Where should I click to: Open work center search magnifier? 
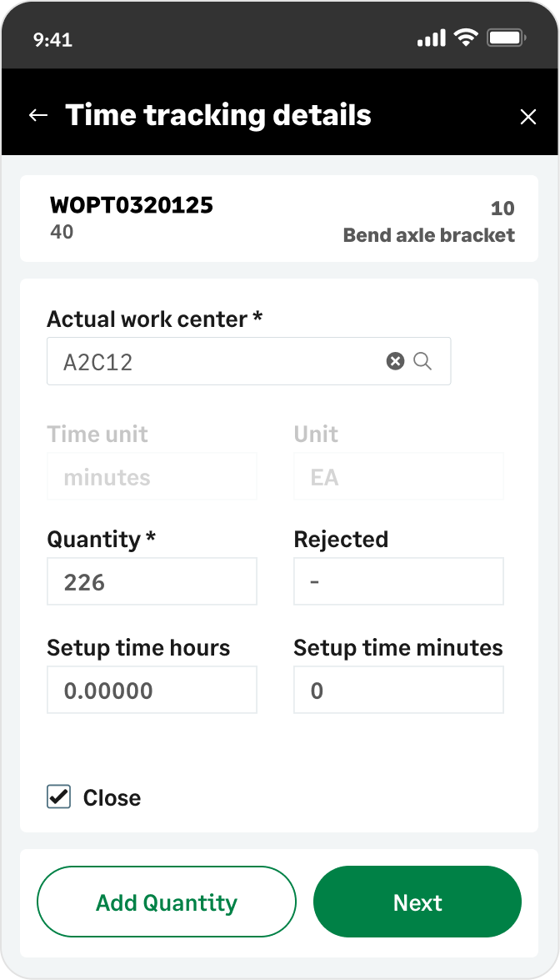[x=422, y=361]
